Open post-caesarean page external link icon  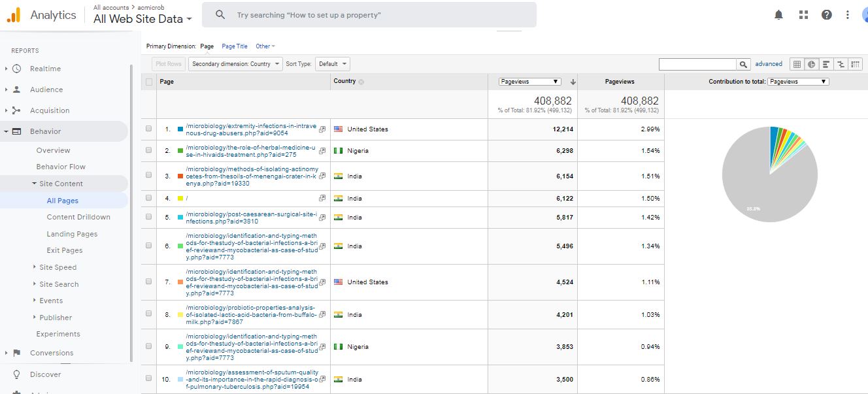pos(322,218)
